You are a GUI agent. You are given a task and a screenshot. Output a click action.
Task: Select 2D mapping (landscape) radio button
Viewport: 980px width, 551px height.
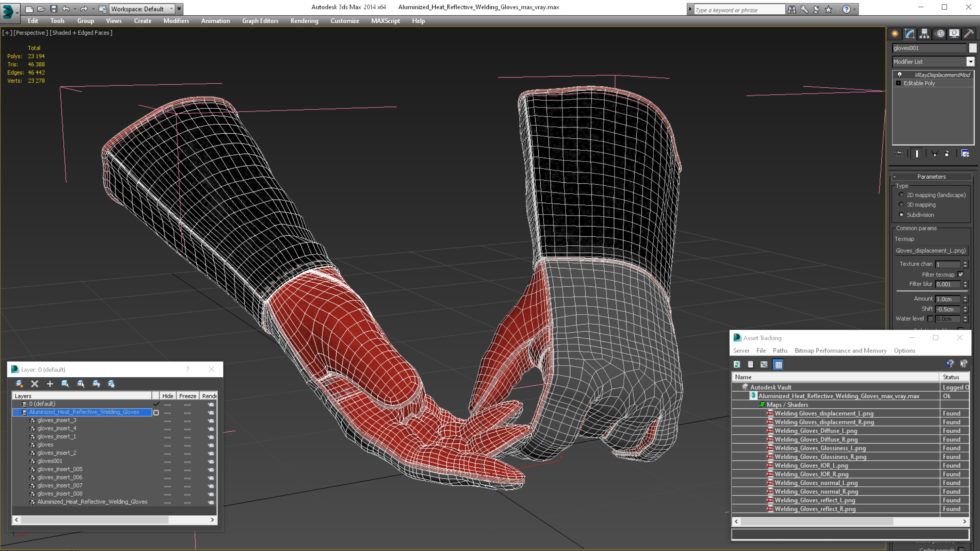pyautogui.click(x=901, y=195)
